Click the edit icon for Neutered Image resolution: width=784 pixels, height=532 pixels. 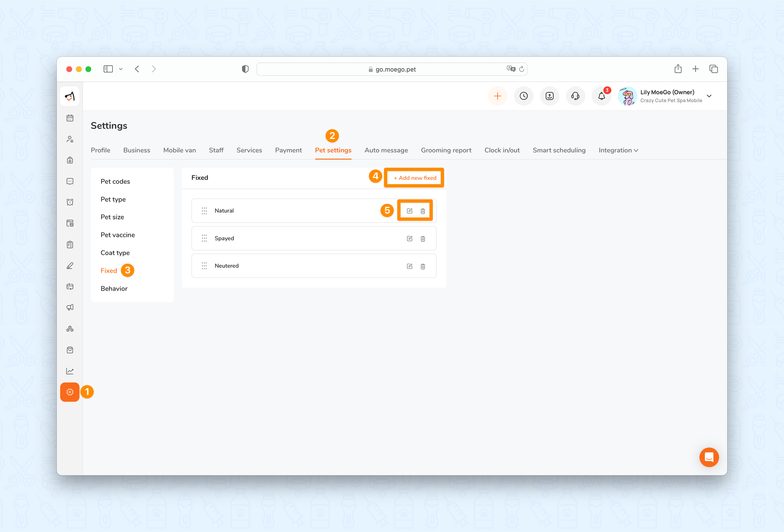tap(409, 266)
